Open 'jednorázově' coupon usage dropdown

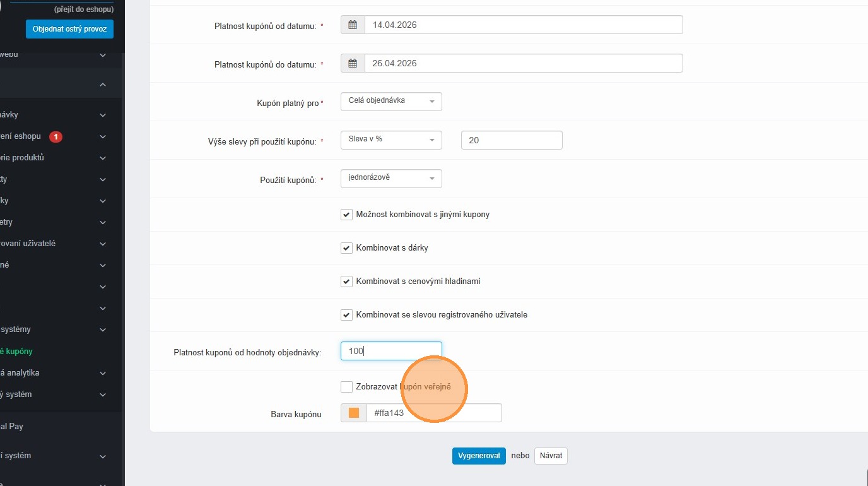click(x=391, y=178)
